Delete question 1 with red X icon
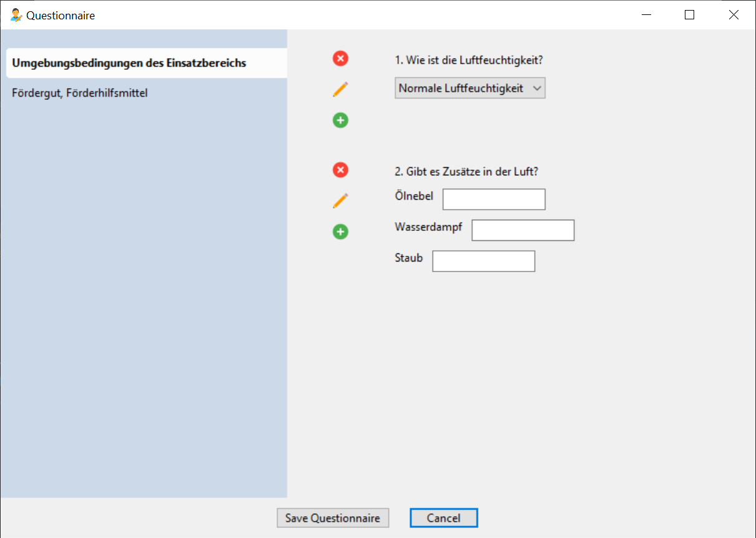 pyautogui.click(x=340, y=59)
